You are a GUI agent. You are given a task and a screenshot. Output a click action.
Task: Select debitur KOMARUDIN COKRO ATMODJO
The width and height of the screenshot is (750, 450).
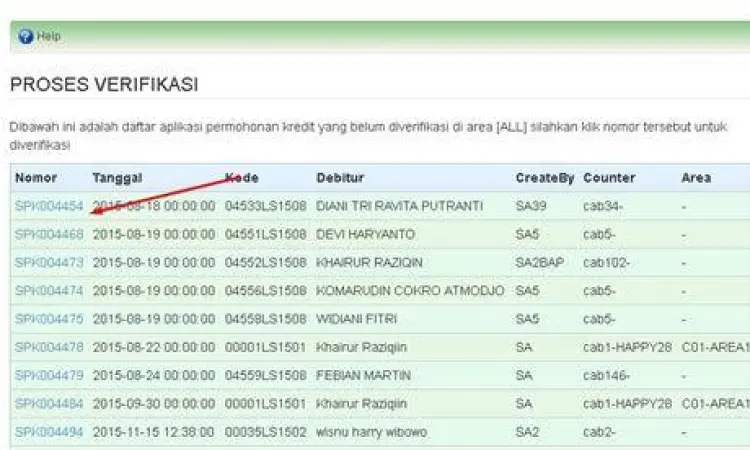click(x=410, y=291)
